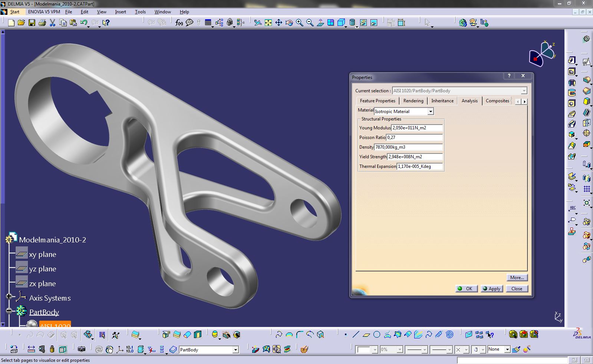
Task: Click the Save floppy disk icon
Action: tap(32, 23)
